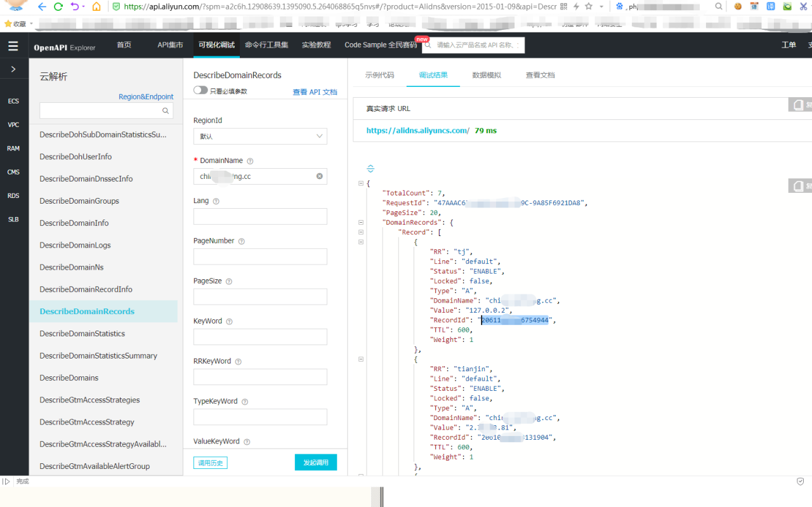812x507 pixels.
Task: Click the 发起调用 button
Action: tap(316, 463)
